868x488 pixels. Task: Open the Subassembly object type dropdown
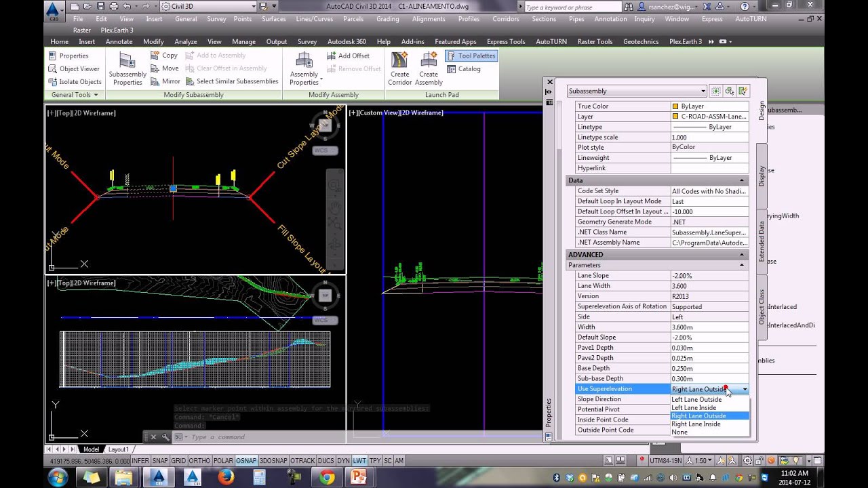tap(637, 91)
